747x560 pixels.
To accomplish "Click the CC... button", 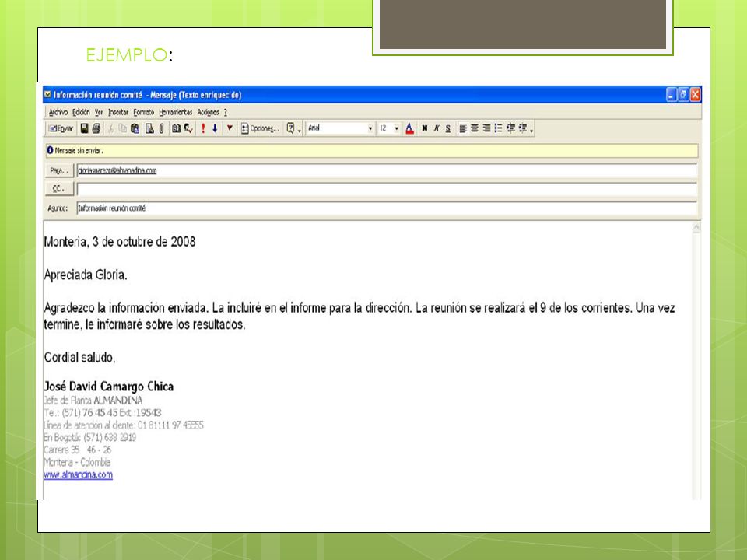I will [x=60, y=188].
